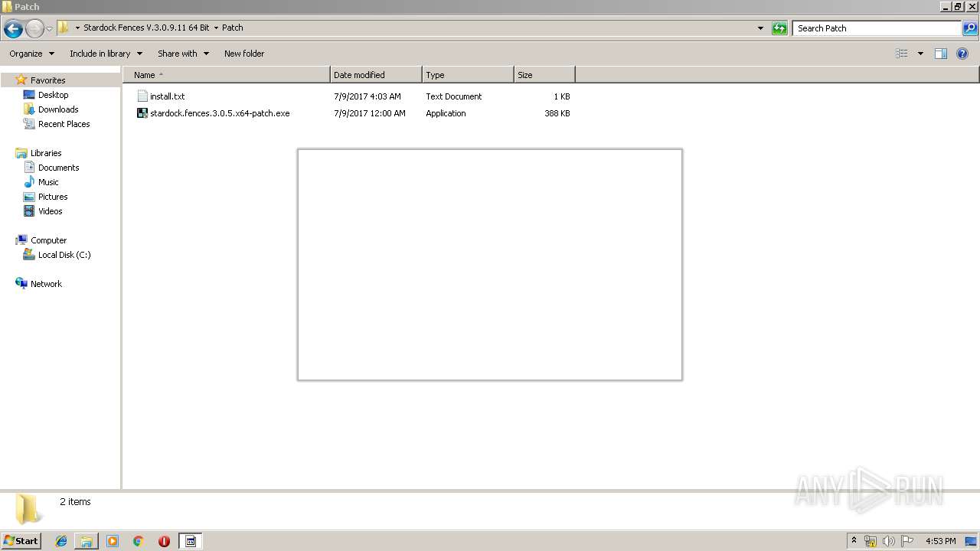
Task: Click the Music note icon
Action: click(29, 182)
